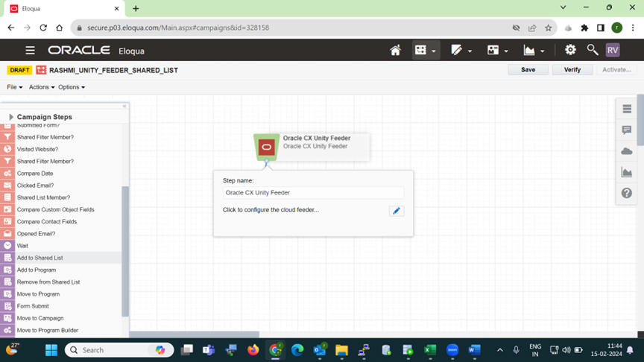Select the Form Submit step icon
The image size is (644, 362).
7,306
